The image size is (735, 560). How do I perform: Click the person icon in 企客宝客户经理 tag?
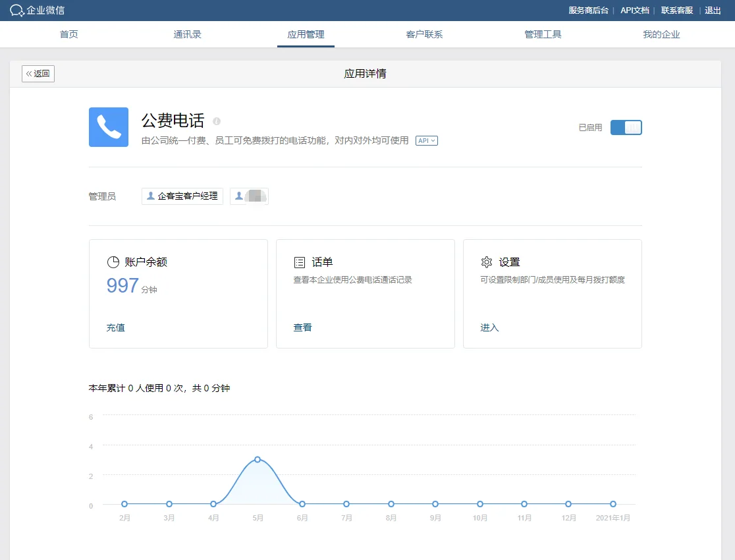click(x=150, y=196)
